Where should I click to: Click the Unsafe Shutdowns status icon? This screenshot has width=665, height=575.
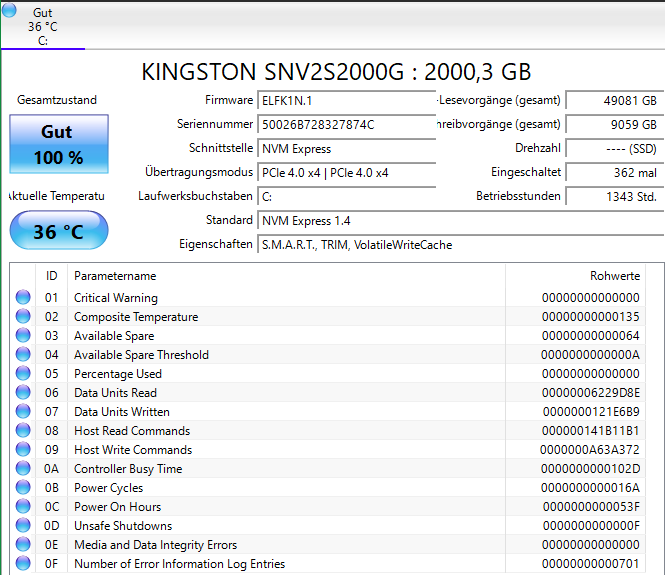pos(23,526)
